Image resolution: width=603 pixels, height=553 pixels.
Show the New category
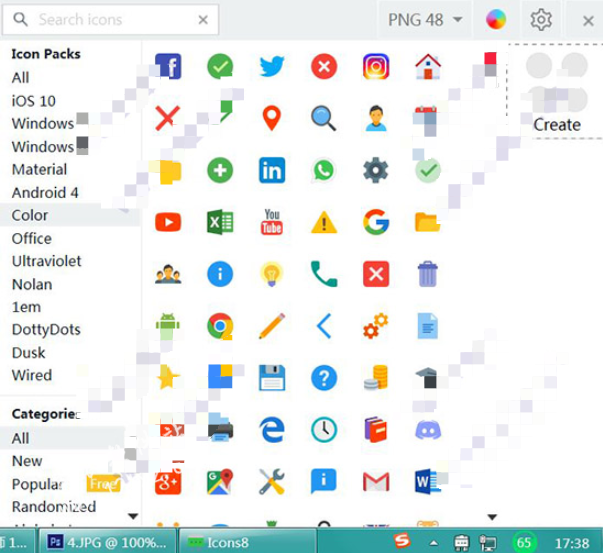(x=27, y=461)
